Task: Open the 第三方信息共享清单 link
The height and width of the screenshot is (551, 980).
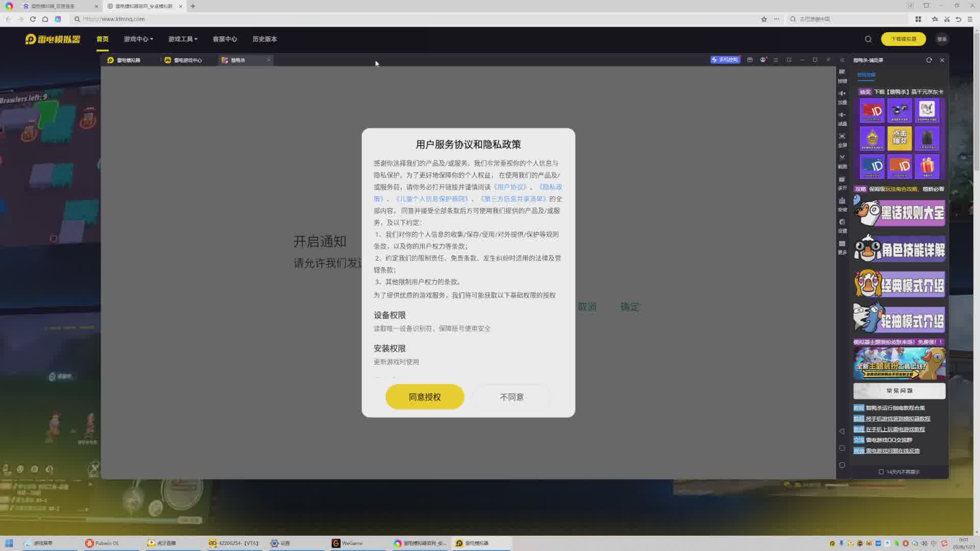Action: click(x=513, y=199)
